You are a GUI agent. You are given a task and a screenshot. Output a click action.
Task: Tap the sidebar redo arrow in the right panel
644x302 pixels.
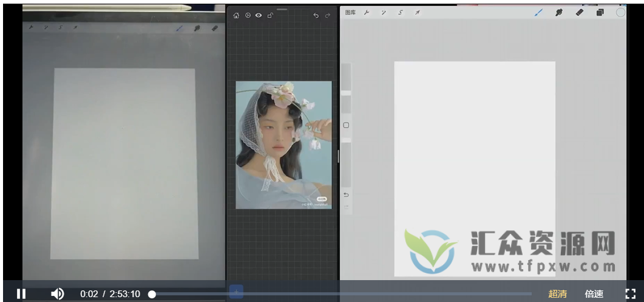pyautogui.click(x=346, y=207)
